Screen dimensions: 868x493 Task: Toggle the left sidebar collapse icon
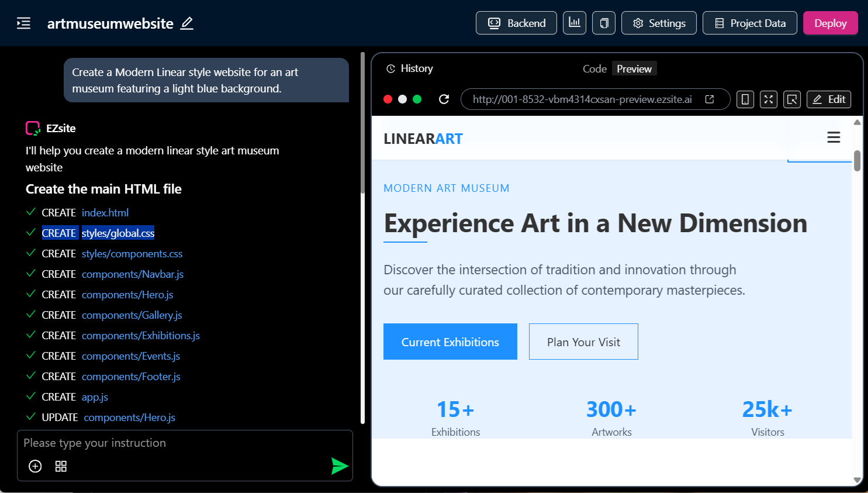pos(23,23)
